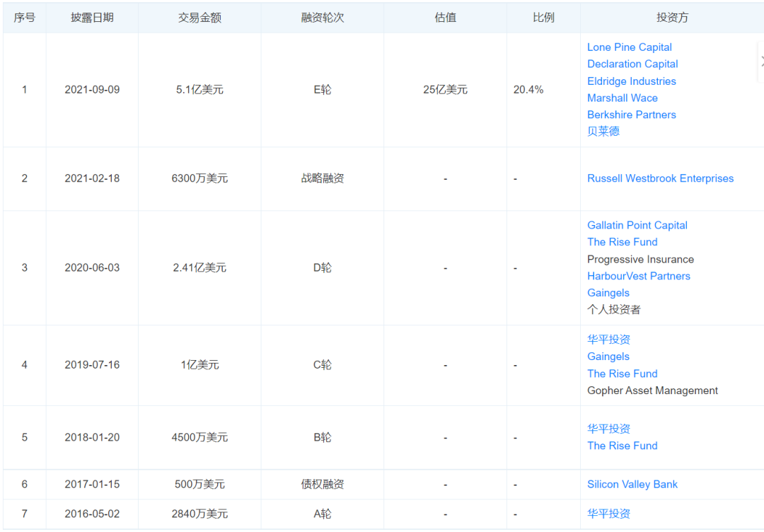The height and width of the screenshot is (532, 764).
Task: Select the 投资方 column header
Action: (x=673, y=18)
